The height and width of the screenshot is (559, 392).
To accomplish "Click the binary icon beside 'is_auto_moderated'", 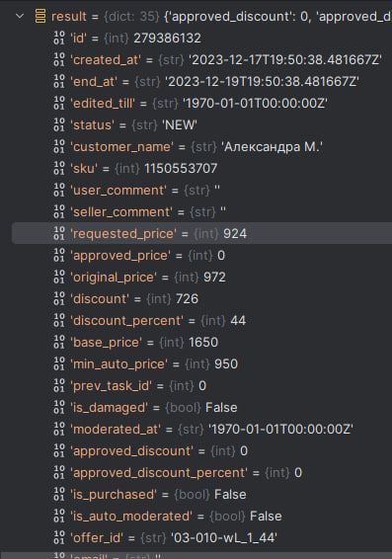I will click(59, 517).
